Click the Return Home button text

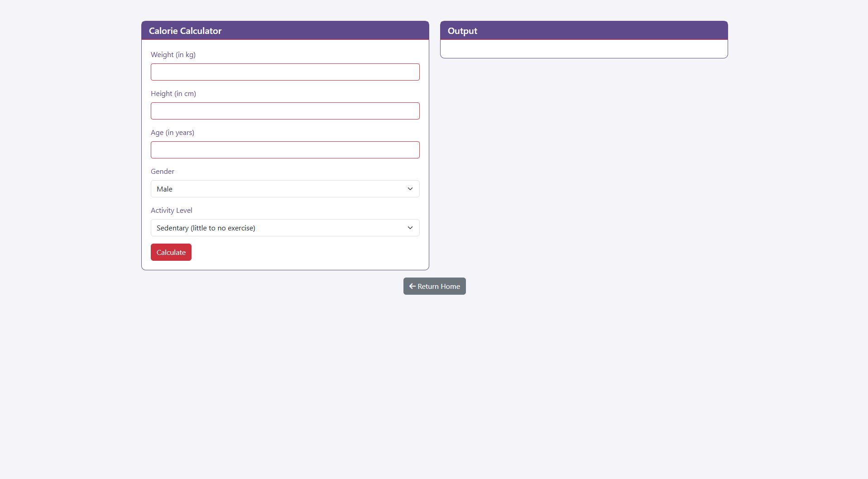(438, 286)
